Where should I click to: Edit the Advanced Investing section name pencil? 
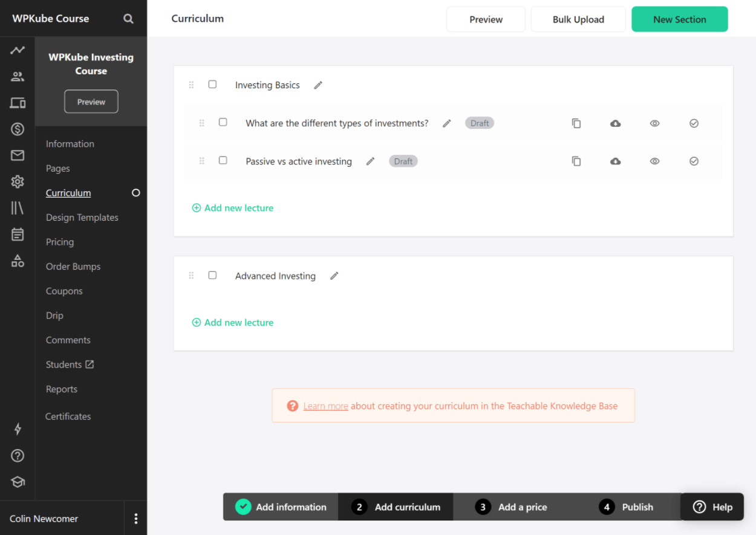tap(334, 276)
